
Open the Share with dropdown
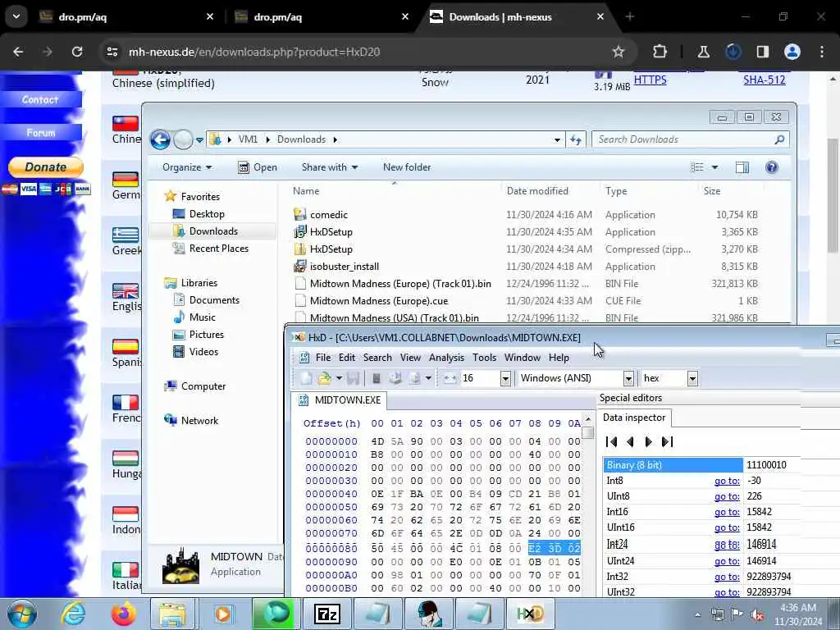pos(330,167)
